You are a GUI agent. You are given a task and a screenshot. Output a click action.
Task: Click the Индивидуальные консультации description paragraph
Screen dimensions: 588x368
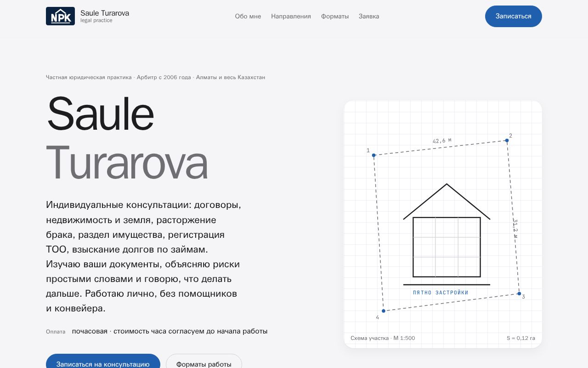(144, 257)
